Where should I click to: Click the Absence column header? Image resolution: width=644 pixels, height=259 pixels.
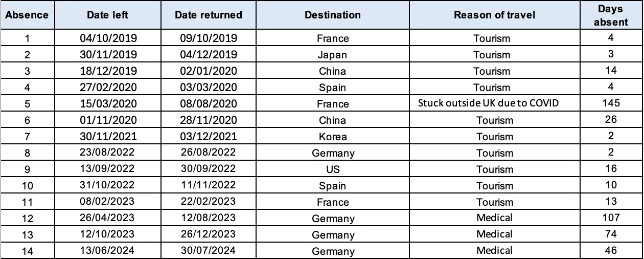click(x=27, y=15)
